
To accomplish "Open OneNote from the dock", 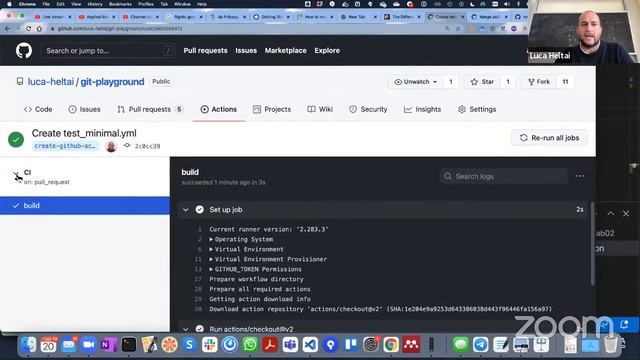I will [x=109, y=345].
